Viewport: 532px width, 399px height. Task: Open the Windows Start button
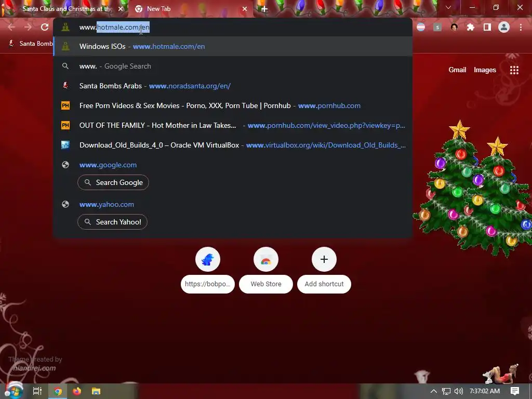13,391
